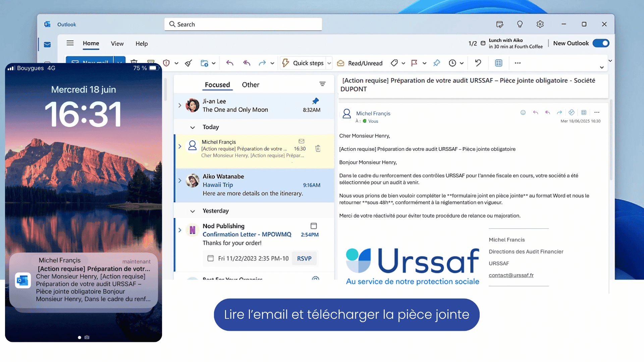This screenshot has width=644, height=362.
Task: Open the Settings gear icon
Action: click(x=540, y=24)
